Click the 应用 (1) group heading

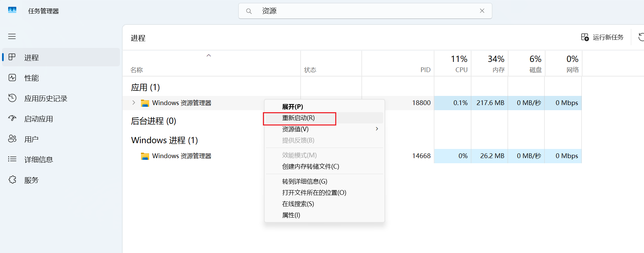click(x=145, y=87)
